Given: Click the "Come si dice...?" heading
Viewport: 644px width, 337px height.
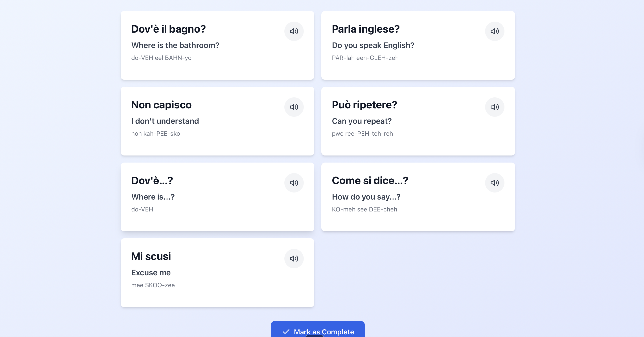Looking at the screenshot, I should click(x=370, y=181).
